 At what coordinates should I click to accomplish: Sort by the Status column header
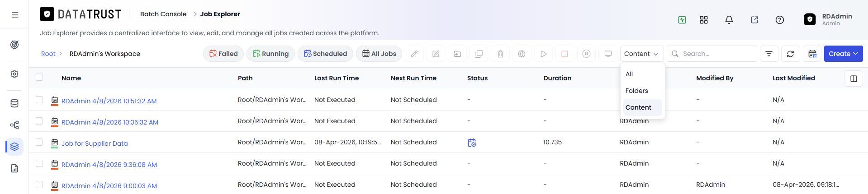[477, 78]
